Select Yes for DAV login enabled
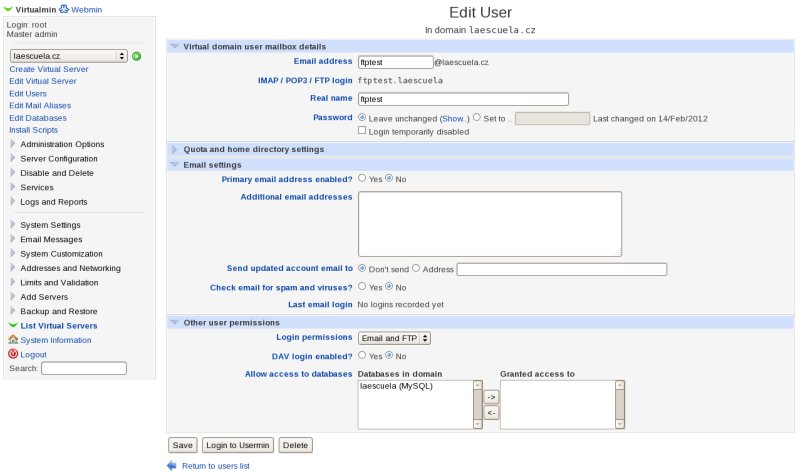Image resolution: width=800 pixels, height=475 pixels. [362, 355]
